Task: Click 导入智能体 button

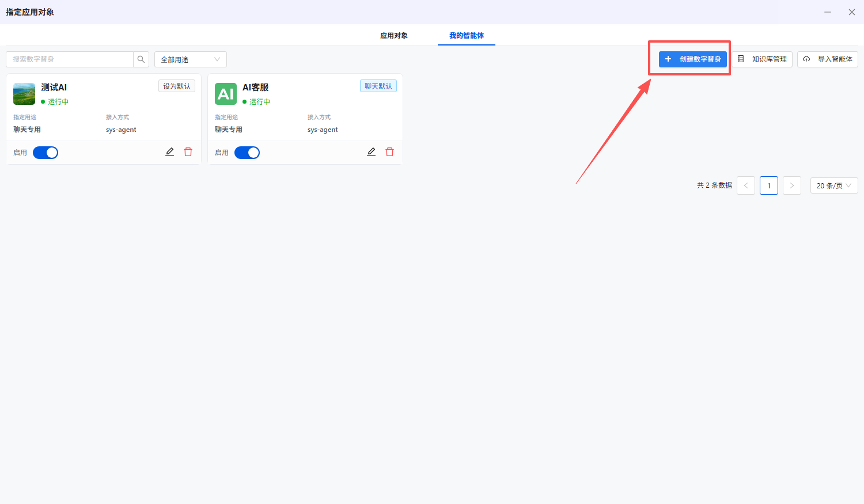Action: coord(828,59)
